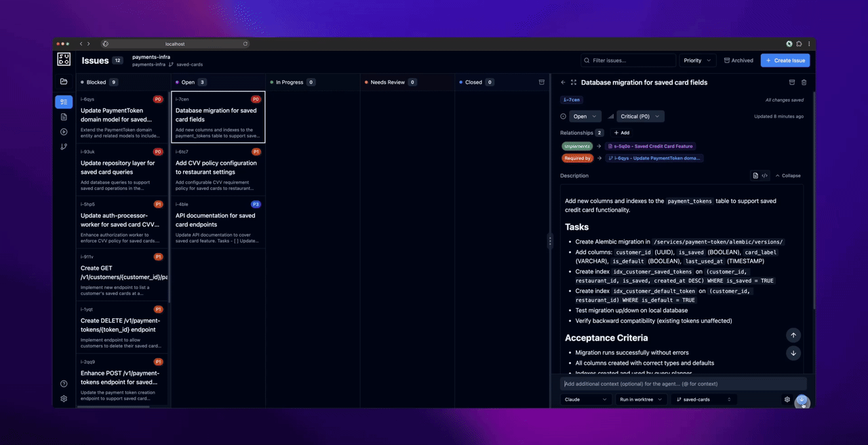Open Create GET /v1/customers issue card
The height and width of the screenshot is (445, 868).
[x=122, y=274]
